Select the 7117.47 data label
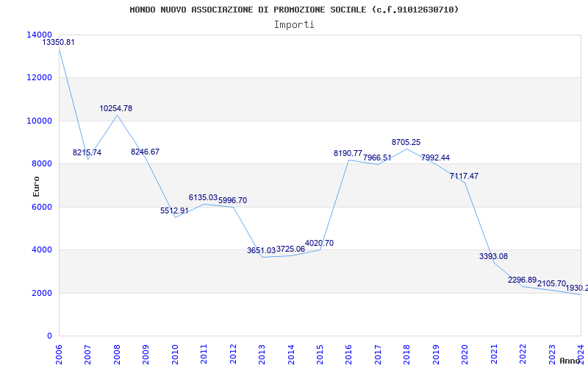This screenshot has width=588, height=368. [x=465, y=176]
